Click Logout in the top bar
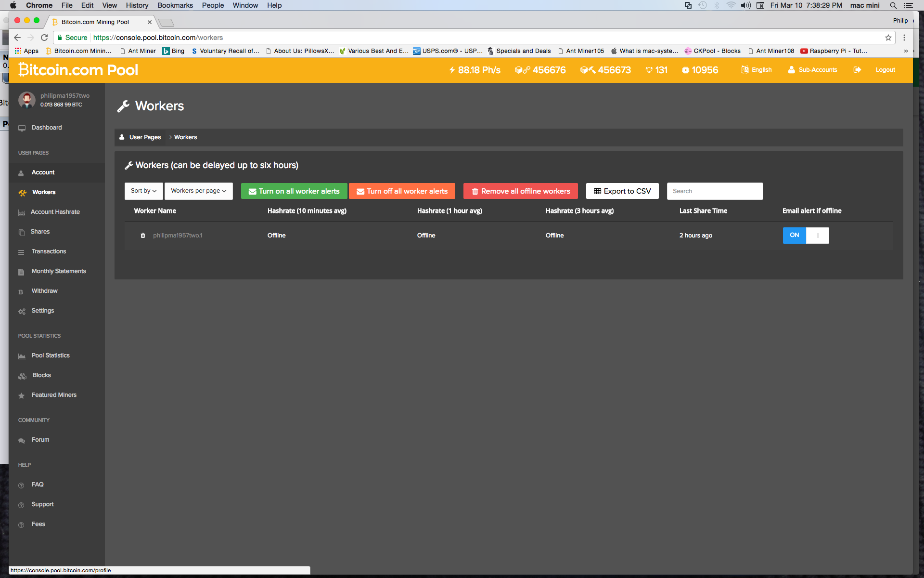The width and height of the screenshot is (924, 578). pos(885,70)
